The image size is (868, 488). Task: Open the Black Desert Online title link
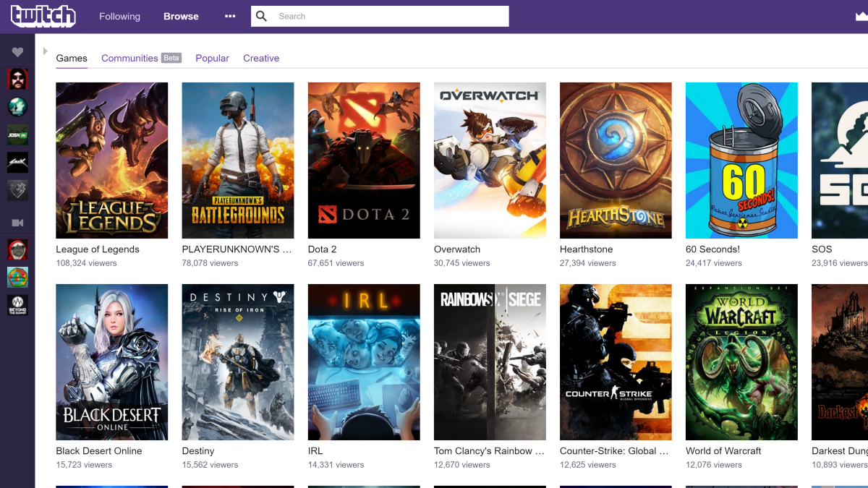(99, 451)
